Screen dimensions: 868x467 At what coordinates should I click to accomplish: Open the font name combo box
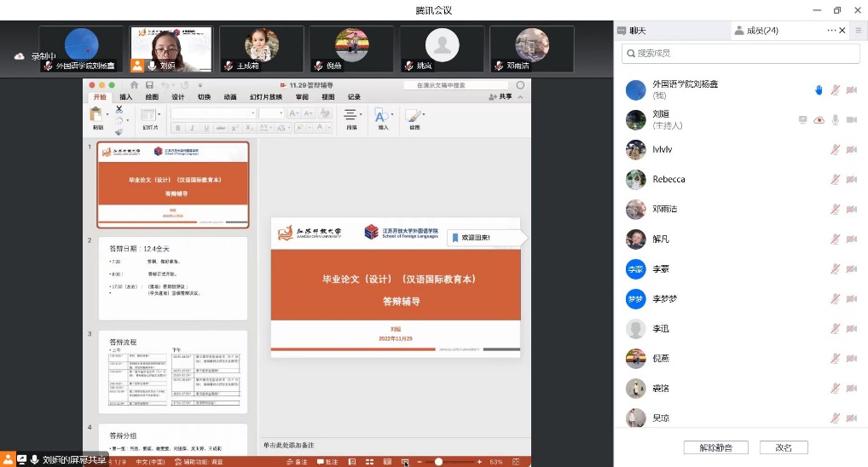213,113
